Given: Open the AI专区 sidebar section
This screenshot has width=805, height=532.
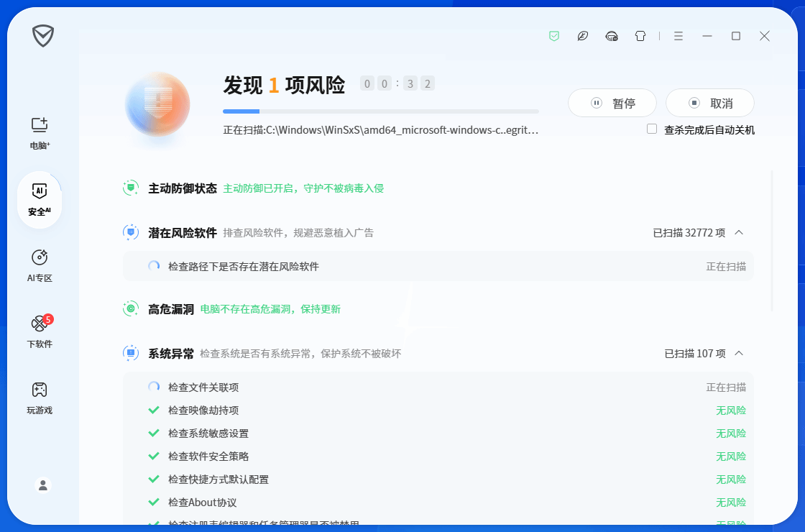Looking at the screenshot, I should (40, 266).
